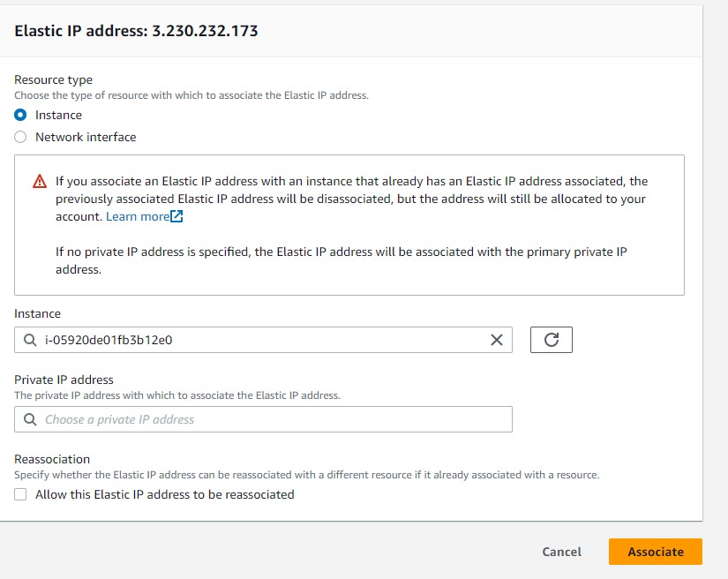Click the Reassociation section heading
Viewport: 728px width, 579px height.
(x=52, y=459)
